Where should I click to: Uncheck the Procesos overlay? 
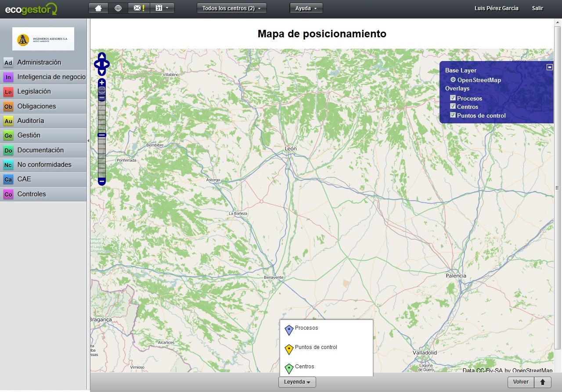(x=452, y=98)
